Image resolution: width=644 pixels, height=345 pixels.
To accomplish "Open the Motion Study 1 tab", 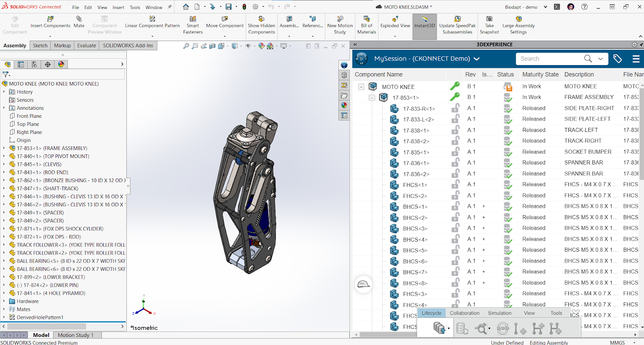I will (x=76, y=335).
